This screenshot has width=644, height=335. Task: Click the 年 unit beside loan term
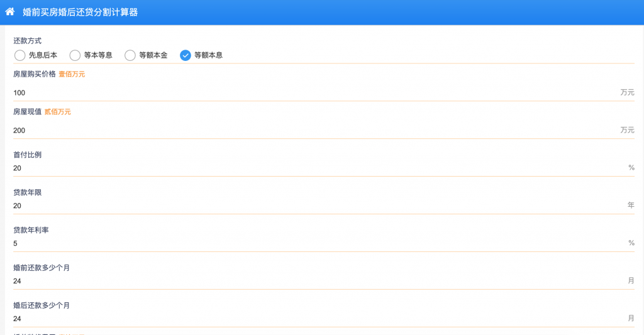[631, 206]
